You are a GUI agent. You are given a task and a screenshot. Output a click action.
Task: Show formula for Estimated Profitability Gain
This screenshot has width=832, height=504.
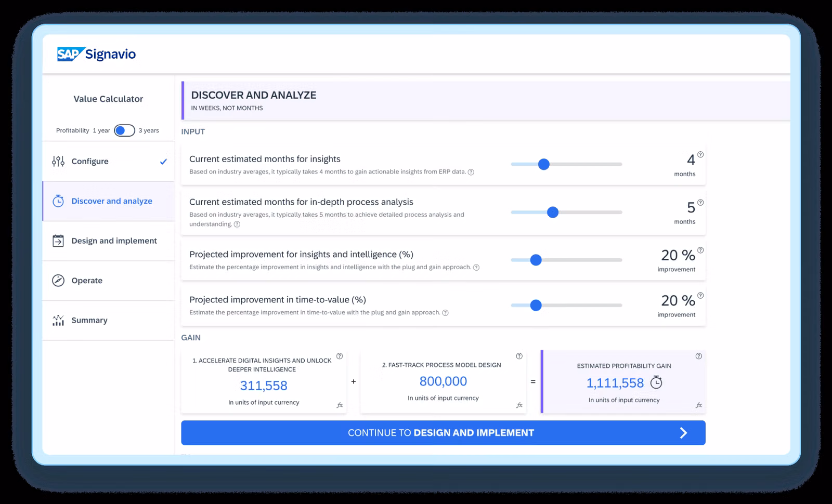[698, 405]
